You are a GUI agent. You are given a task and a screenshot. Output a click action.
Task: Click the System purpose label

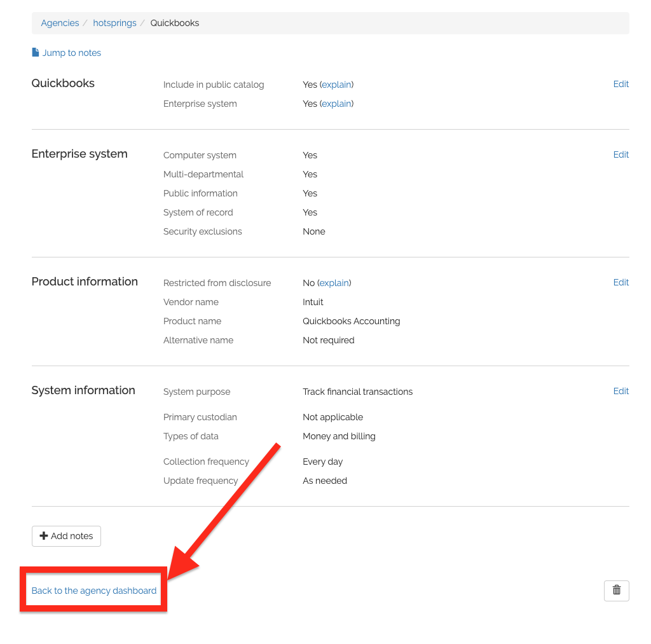[196, 392]
